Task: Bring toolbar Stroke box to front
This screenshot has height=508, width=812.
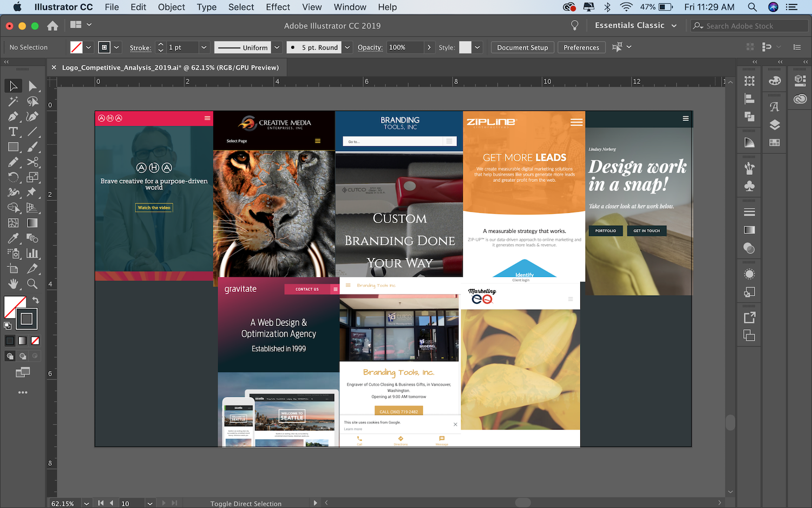Action: [x=27, y=318]
